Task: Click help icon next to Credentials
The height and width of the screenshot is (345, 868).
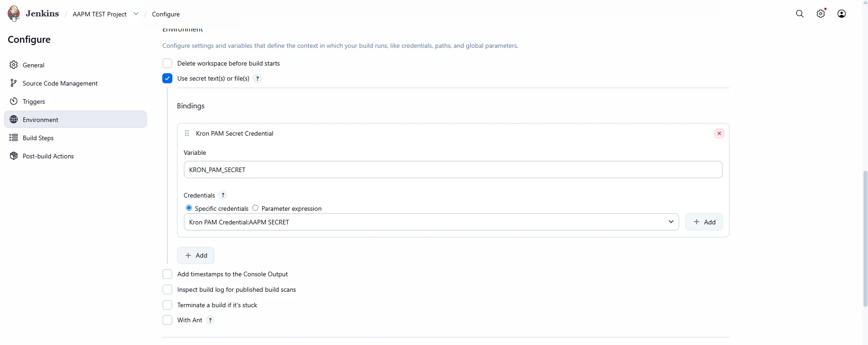Action: coord(223,195)
